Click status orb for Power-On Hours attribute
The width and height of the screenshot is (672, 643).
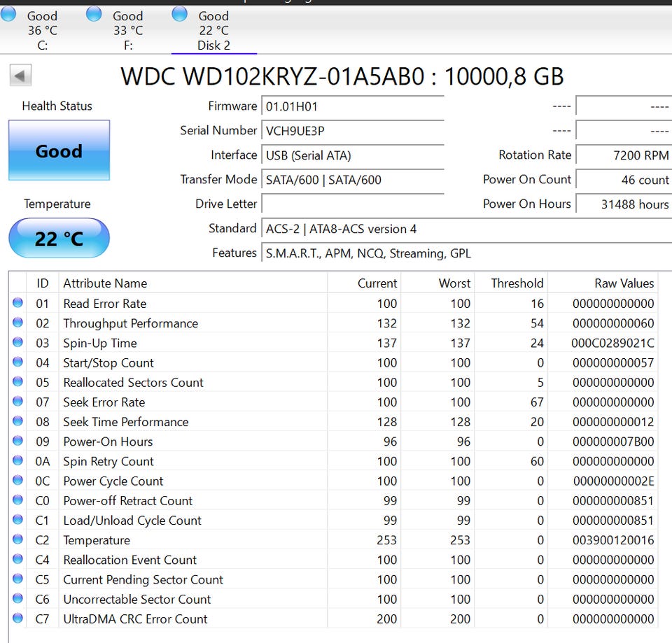click(x=17, y=440)
